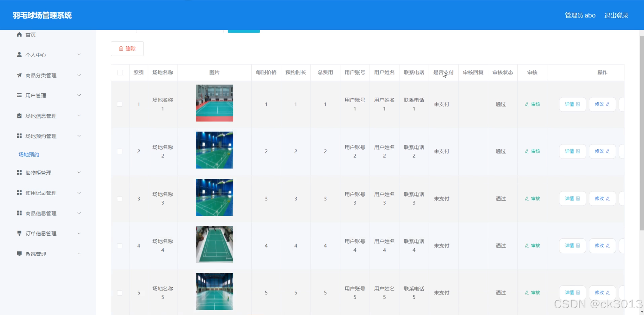The width and height of the screenshot is (644, 315).
Task: Collapse the 场地预约管理 chevron
Action: (x=79, y=136)
